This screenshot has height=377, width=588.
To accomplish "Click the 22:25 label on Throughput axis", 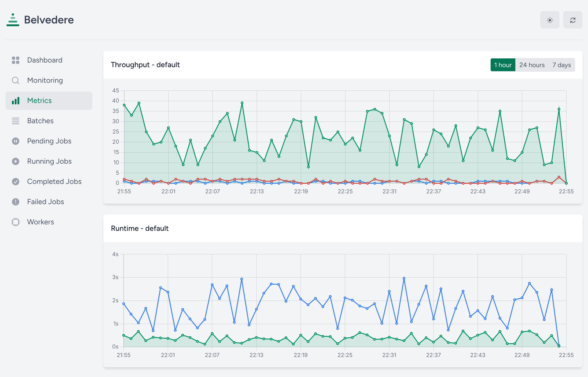I will click(345, 191).
